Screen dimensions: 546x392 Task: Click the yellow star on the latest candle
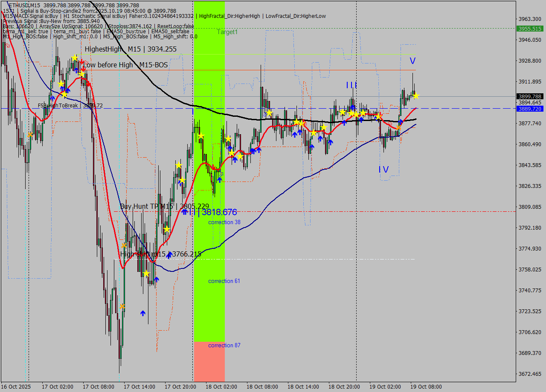(415, 96)
